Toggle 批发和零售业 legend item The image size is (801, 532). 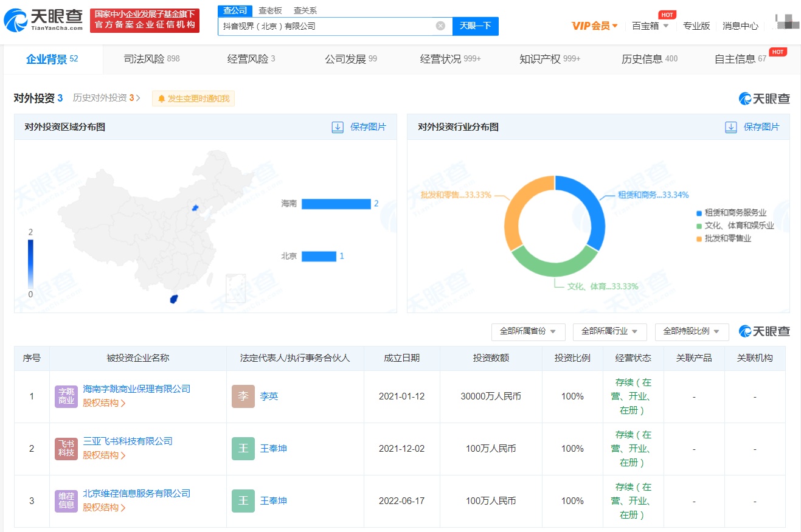(724, 238)
